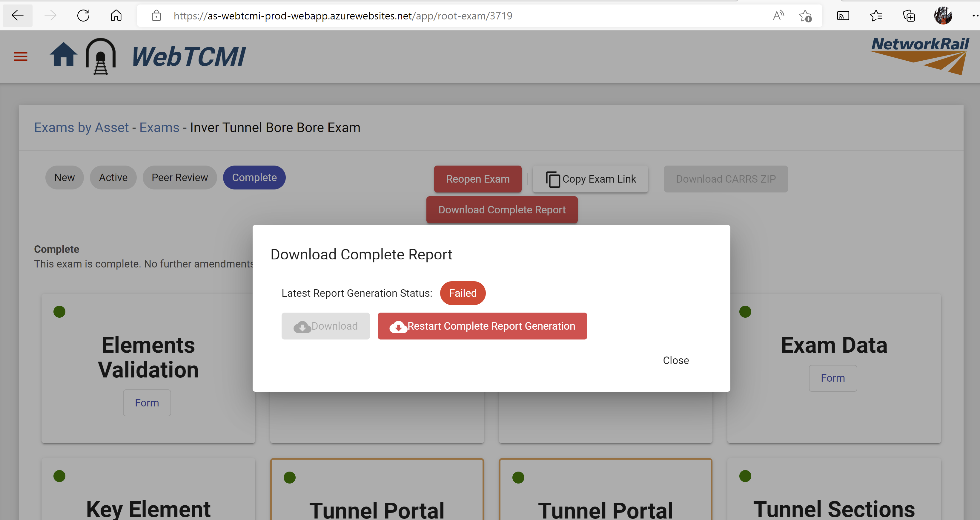
Task: Select the Complete status chip
Action: (x=254, y=178)
